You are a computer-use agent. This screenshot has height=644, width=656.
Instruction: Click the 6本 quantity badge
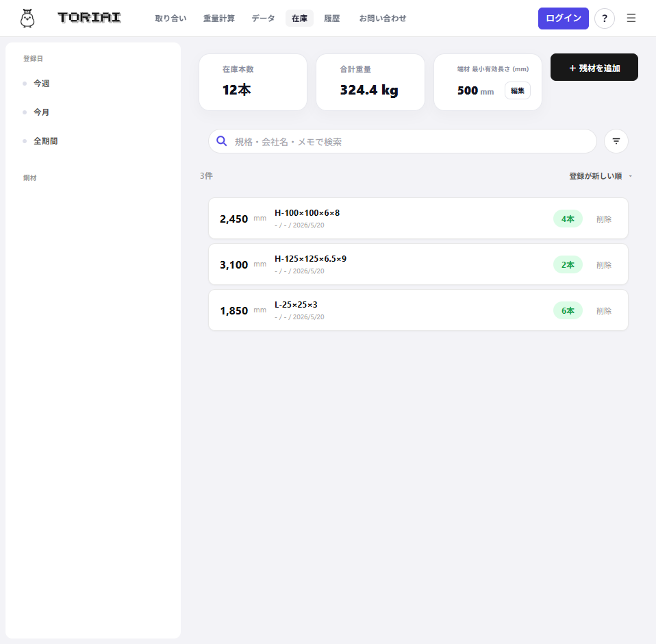(x=568, y=311)
